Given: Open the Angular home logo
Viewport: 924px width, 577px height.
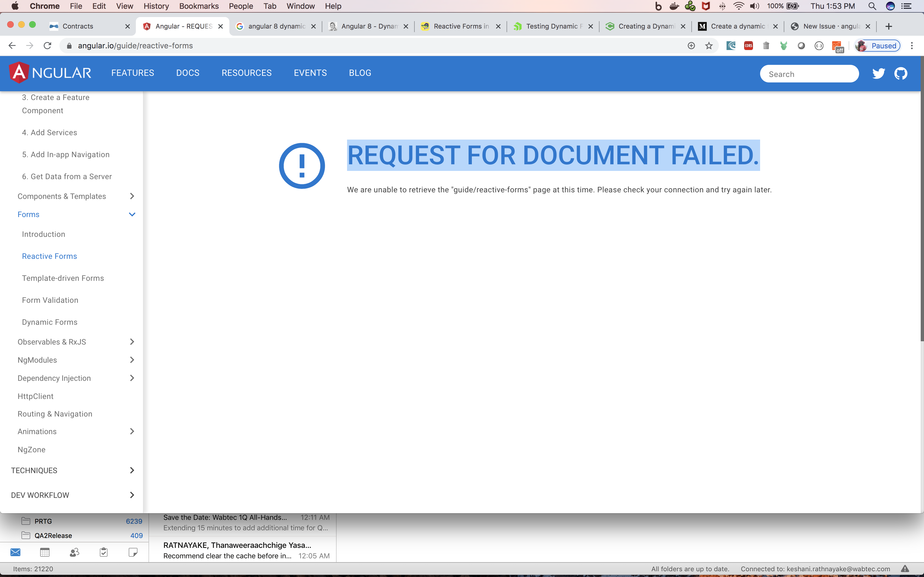Looking at the screenshot, I should [x=50, y=73].
